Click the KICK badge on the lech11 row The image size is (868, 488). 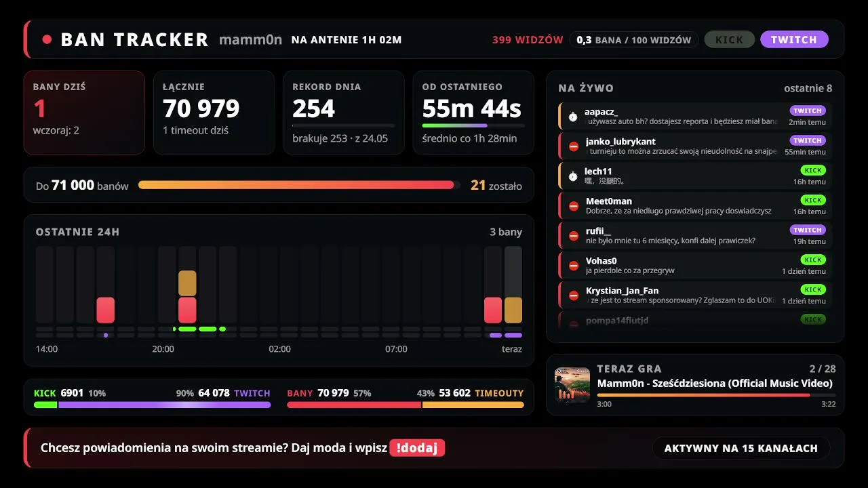click(x=813, y=170)
